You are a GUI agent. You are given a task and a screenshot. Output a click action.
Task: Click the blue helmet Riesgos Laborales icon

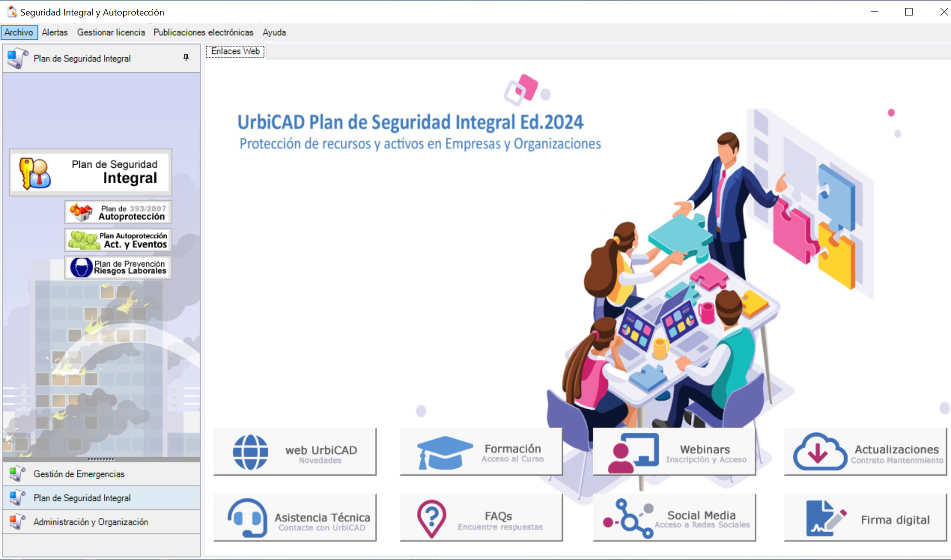[x=81, y=268]
